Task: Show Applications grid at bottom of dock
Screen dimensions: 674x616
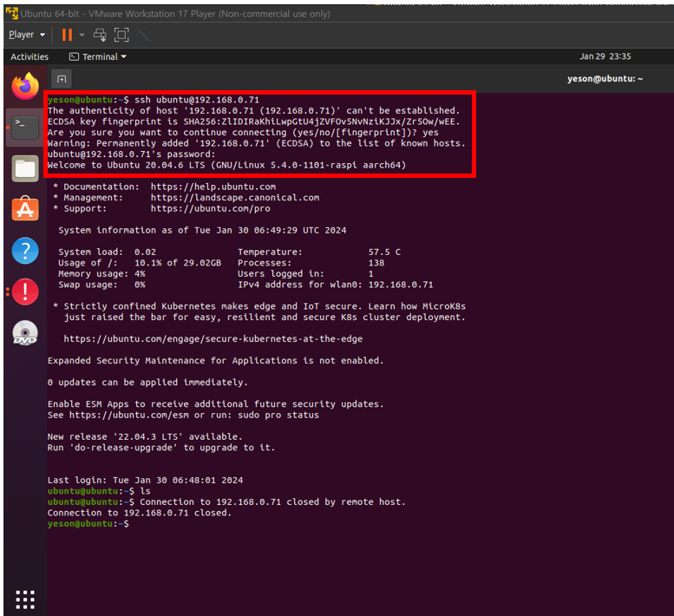Action: click(25, 600)
